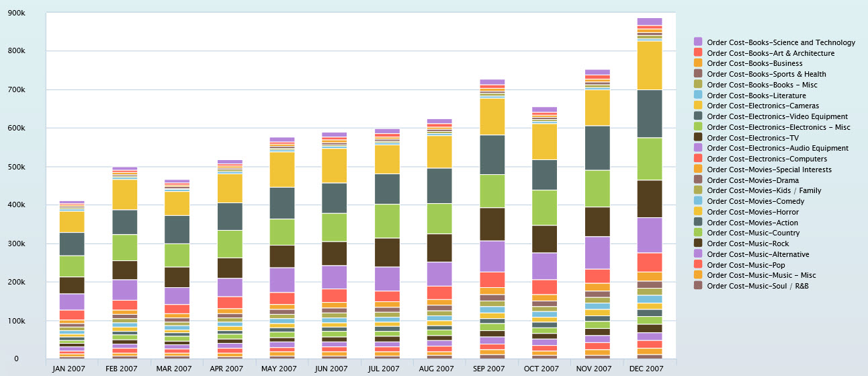Select the Order Cost-Books-Literature legend label
This screenshot has width=868, height=376.
click(756, 96)
